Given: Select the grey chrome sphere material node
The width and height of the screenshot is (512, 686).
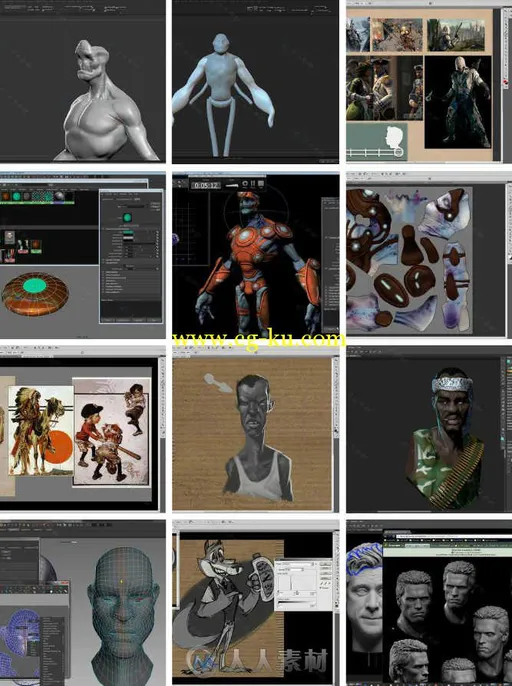Looking at the screenshot, I should pyautogui.click(x=59, y=196).
